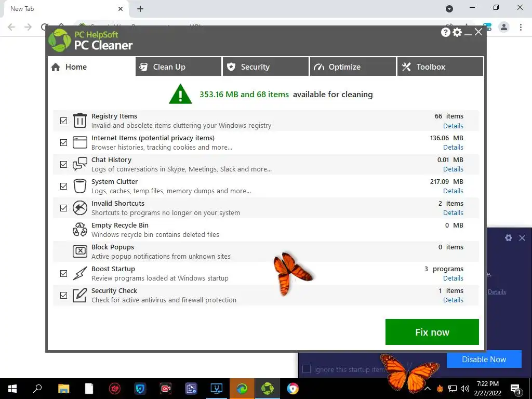Switch to the Clean Up tab
This screenshot has height=399, width=532.
tap(179, 67)
